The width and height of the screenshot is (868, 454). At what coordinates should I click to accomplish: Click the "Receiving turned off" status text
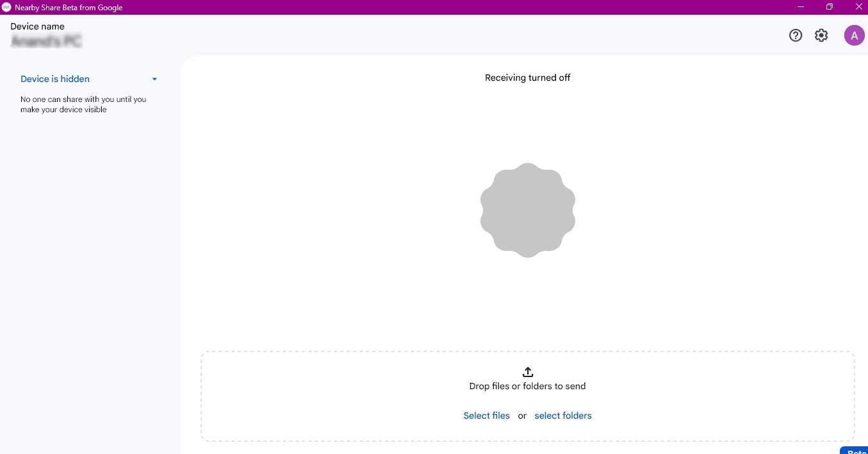tap(527, 78)
